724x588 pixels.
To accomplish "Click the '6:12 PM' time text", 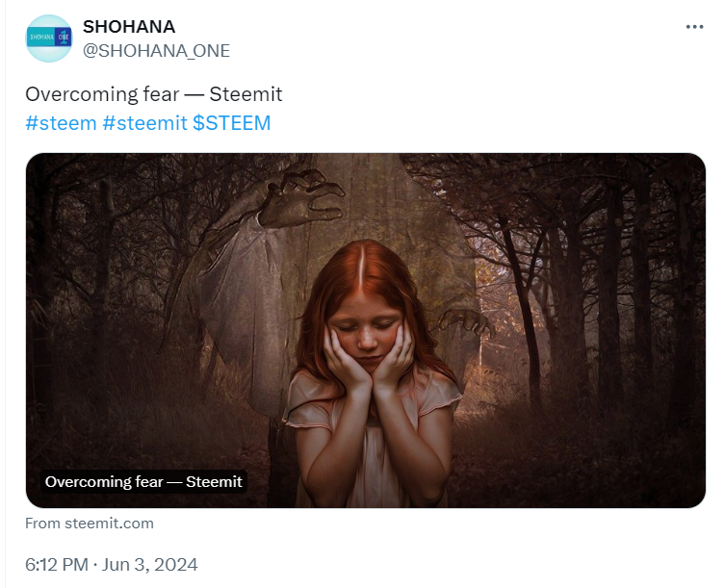I will [x=58, y=564].
